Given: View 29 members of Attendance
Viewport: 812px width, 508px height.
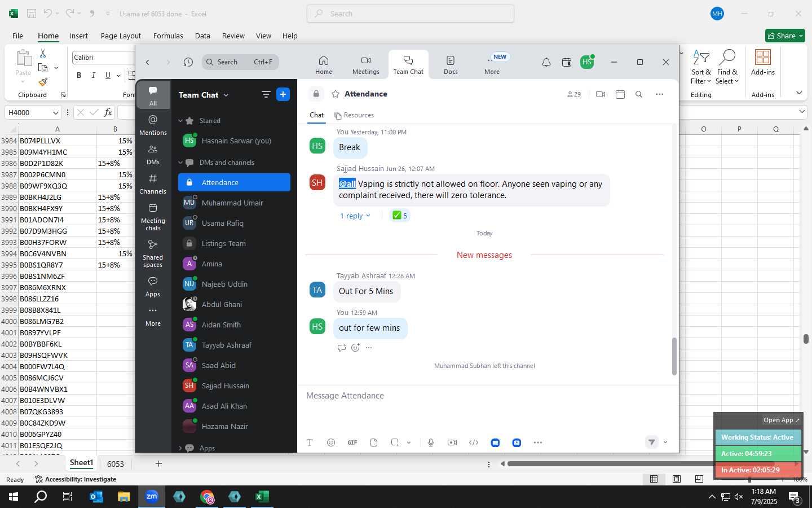Looking at the screenshot, I should [574, 94].
